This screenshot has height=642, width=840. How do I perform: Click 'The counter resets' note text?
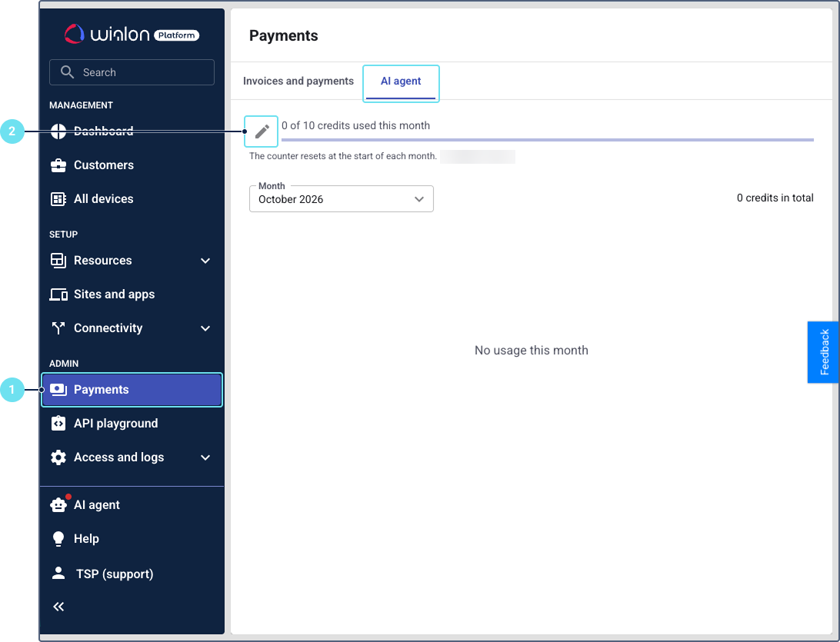coord(343,156)
